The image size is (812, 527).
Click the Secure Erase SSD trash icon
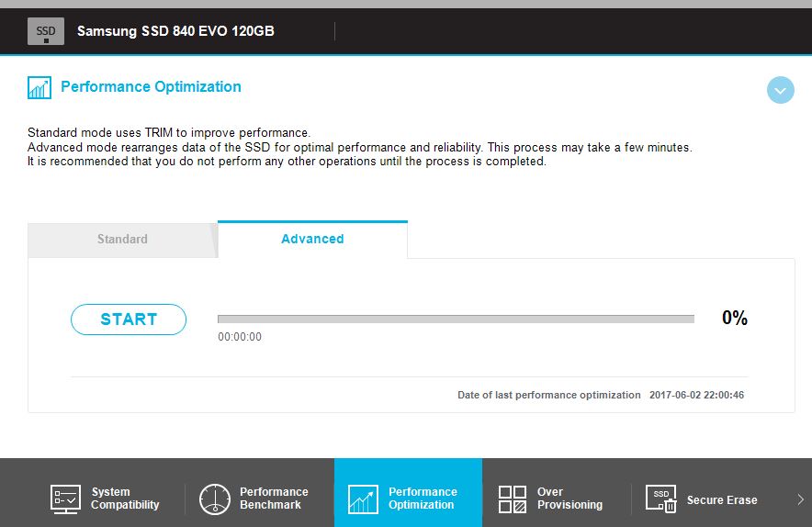point(661,499)
